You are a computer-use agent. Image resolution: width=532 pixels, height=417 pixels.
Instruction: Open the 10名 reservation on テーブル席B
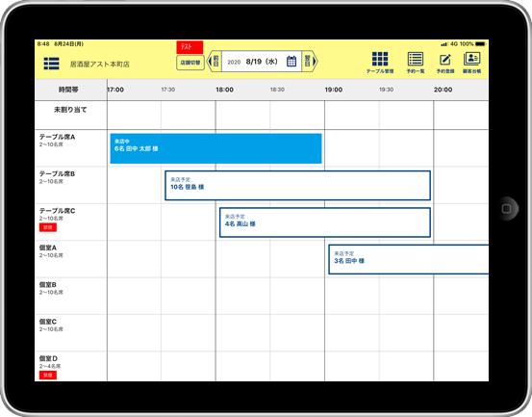[x=297, y=186]
